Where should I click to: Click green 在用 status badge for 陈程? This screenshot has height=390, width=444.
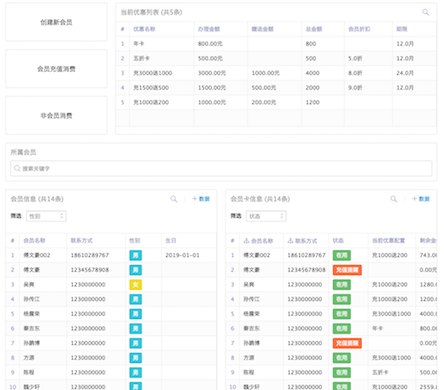click(342, 373)
